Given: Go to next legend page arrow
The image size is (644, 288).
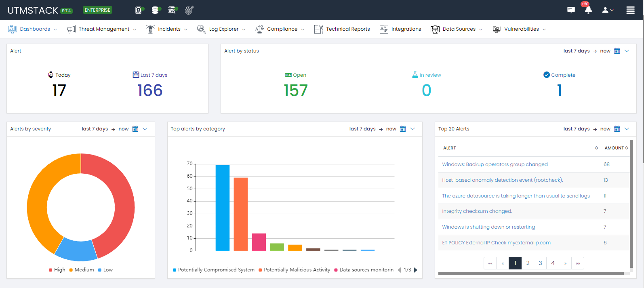Looking at the screenshot, I should click(x=415, y=270).
